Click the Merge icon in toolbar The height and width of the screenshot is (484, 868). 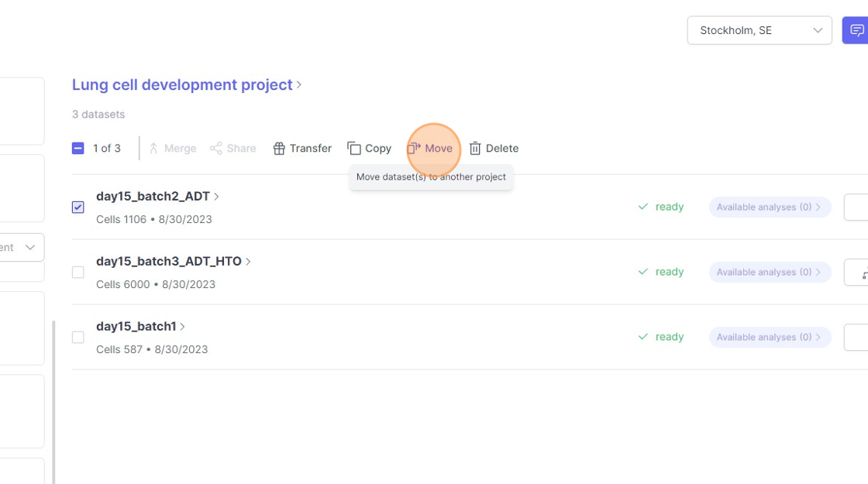tap(153, 149)
